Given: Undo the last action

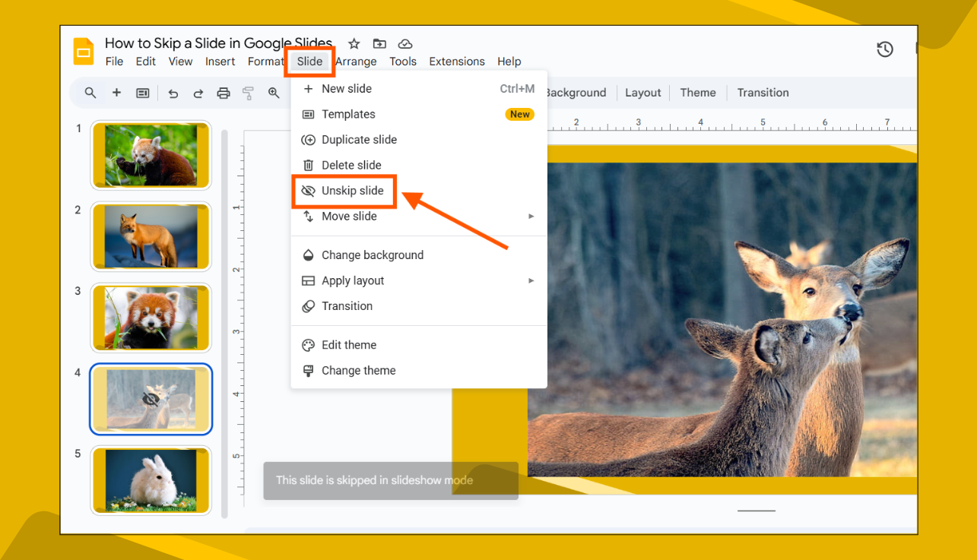Looking at the screenshot, I should (173, 93).
